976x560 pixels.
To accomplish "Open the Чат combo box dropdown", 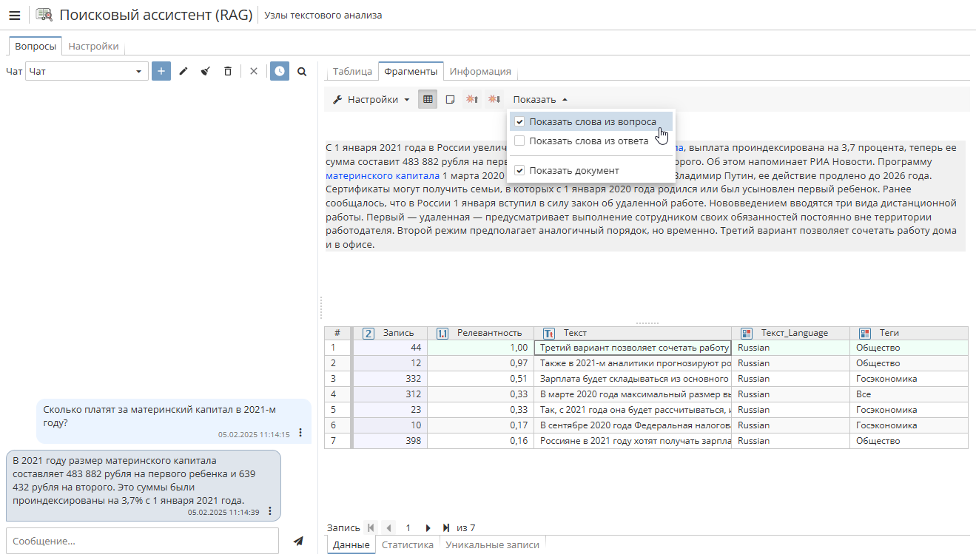I will (138, 71).
